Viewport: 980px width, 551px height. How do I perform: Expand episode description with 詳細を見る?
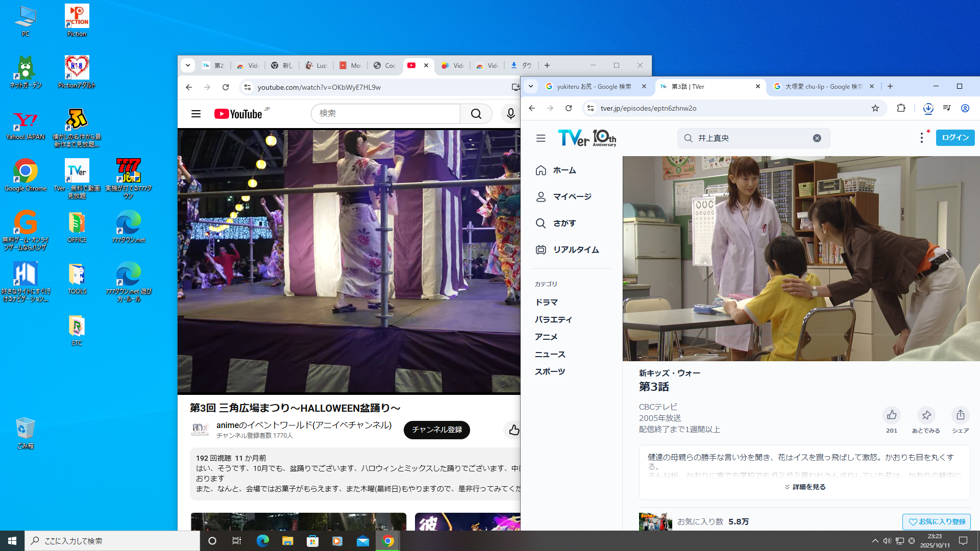tap(804, 487)
